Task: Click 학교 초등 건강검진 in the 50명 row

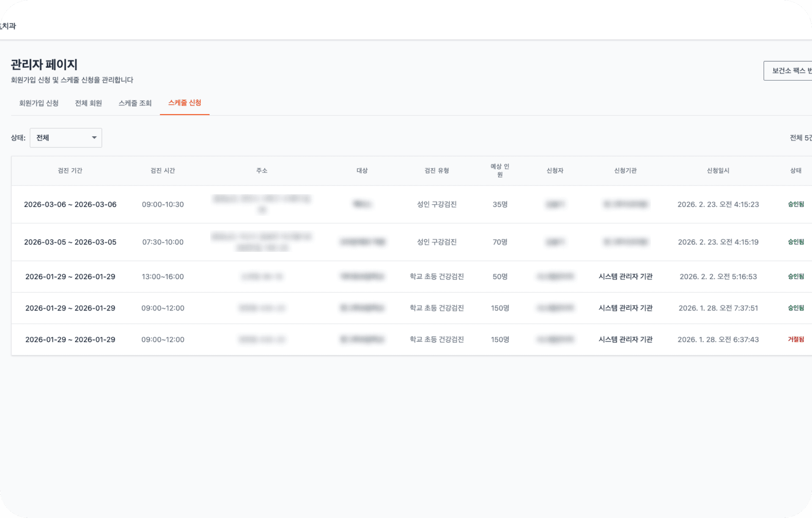Action: [437, 277]
